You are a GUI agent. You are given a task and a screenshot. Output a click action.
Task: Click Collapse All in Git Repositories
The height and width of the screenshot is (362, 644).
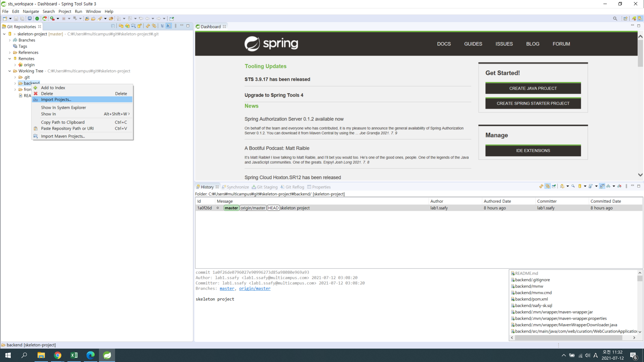point(113,26)
